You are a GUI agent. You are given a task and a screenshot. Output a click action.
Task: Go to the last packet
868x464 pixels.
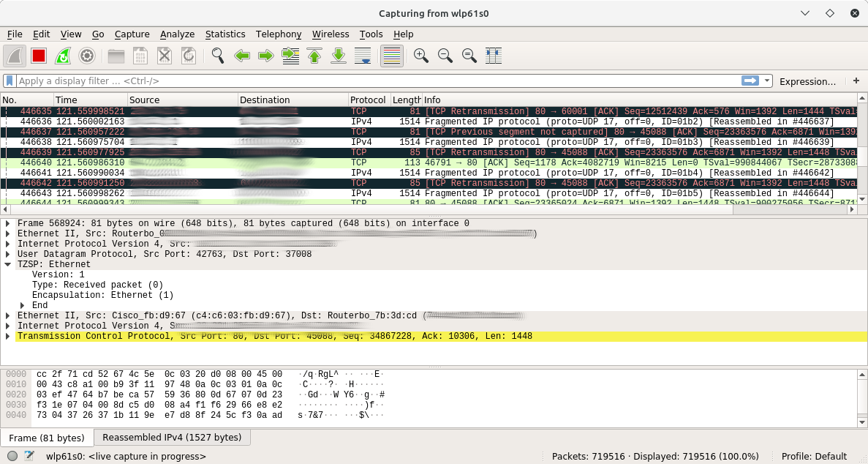tap(339, 56)
